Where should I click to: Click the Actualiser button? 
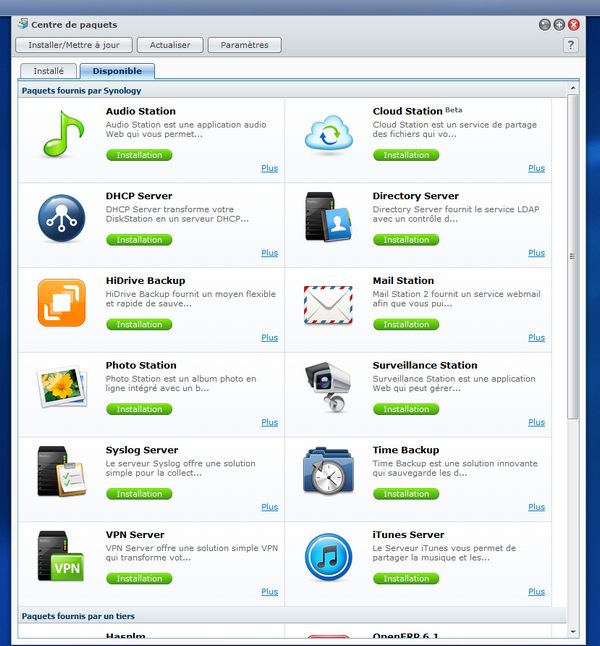coord(170,45)
